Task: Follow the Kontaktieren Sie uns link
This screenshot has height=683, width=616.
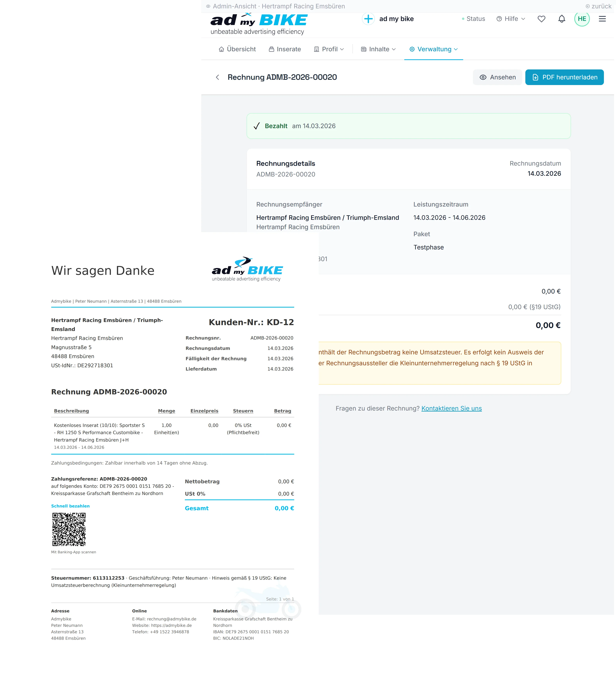Action: (451, 408)
